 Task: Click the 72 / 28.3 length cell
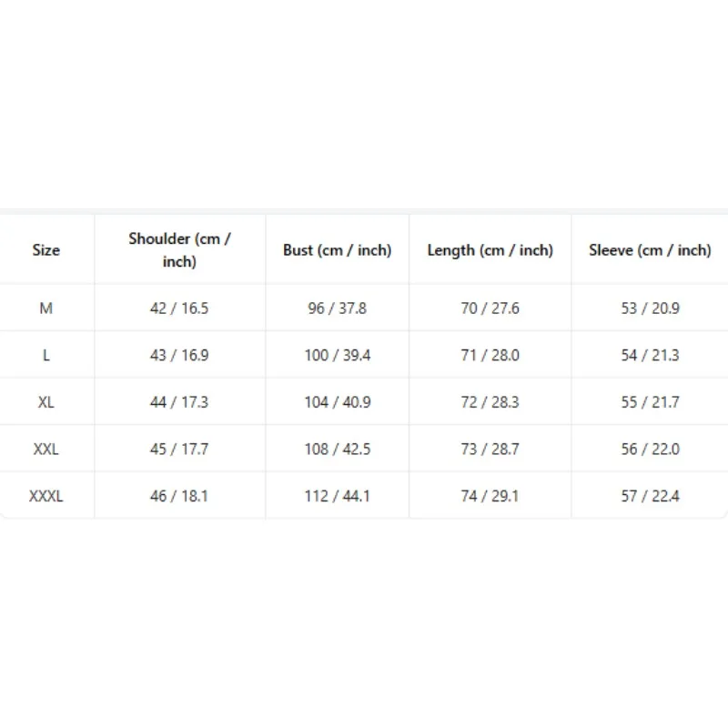point(490,402)
